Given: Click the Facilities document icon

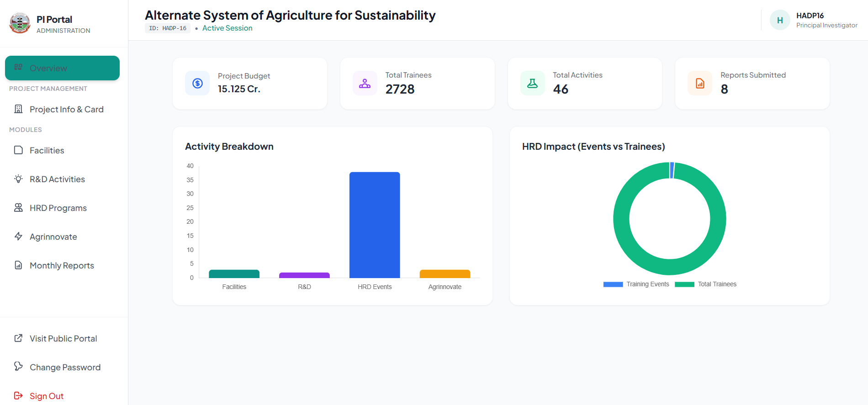Looking at the screenshot, I should (18, 150).
